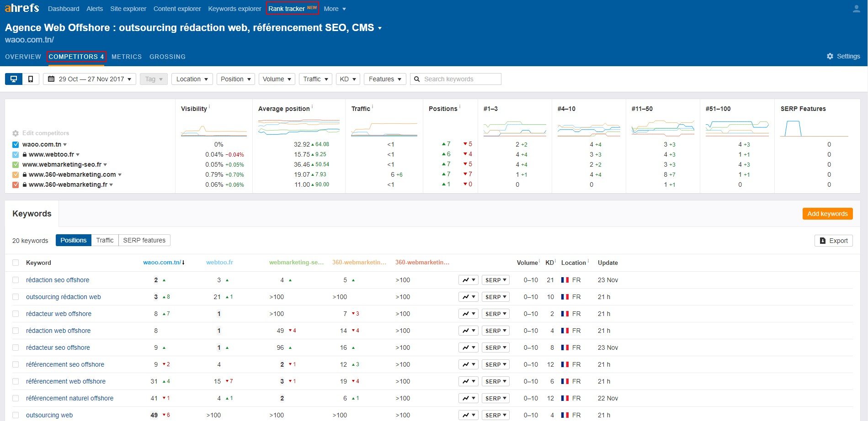Go to Keywords explorer

pyautogui.click(x=234, y=9)
